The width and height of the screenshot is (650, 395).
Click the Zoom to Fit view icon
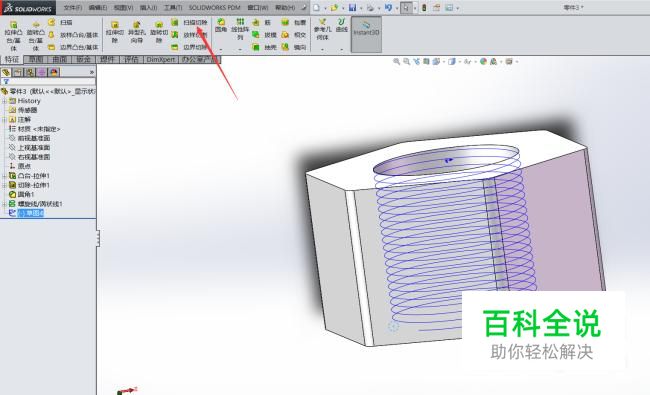tap(396, 61)
